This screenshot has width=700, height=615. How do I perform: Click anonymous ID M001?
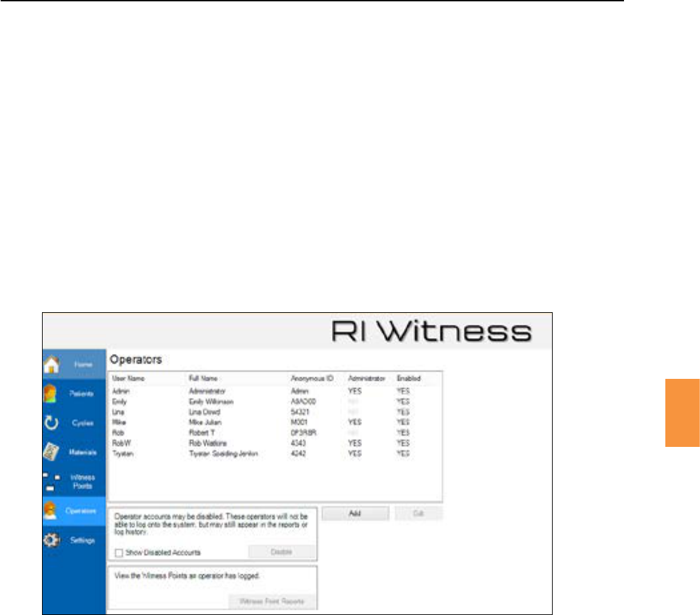(299, 422)
